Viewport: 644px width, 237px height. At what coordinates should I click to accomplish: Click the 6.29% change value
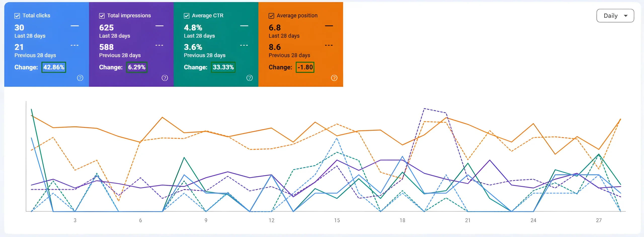point(137,67)
